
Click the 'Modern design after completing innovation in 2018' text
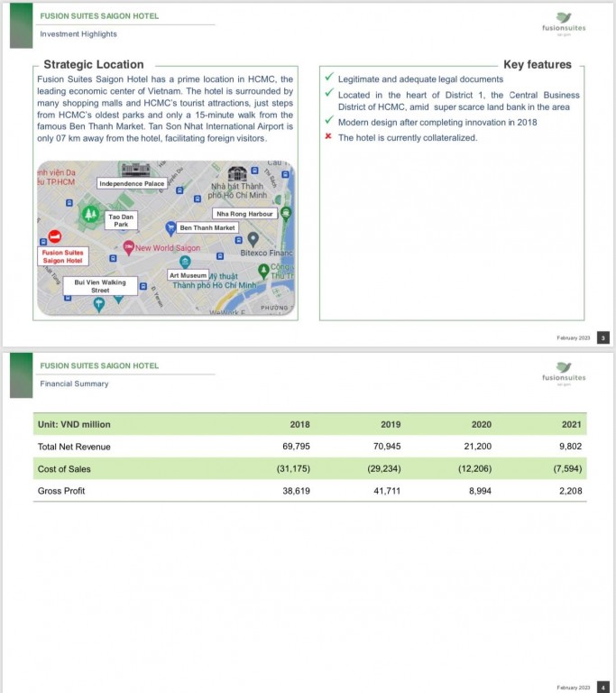(437, 122)
